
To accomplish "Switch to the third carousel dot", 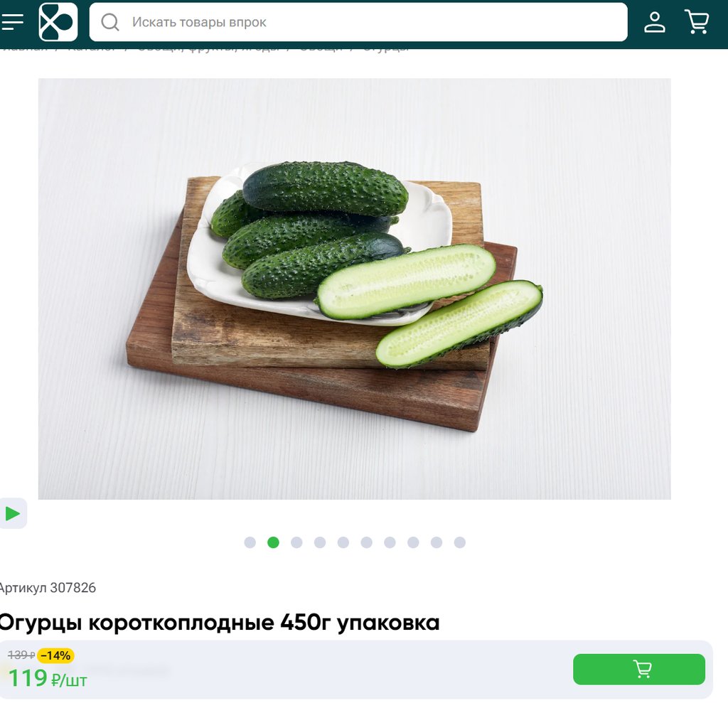I will [x=296, y=542].
